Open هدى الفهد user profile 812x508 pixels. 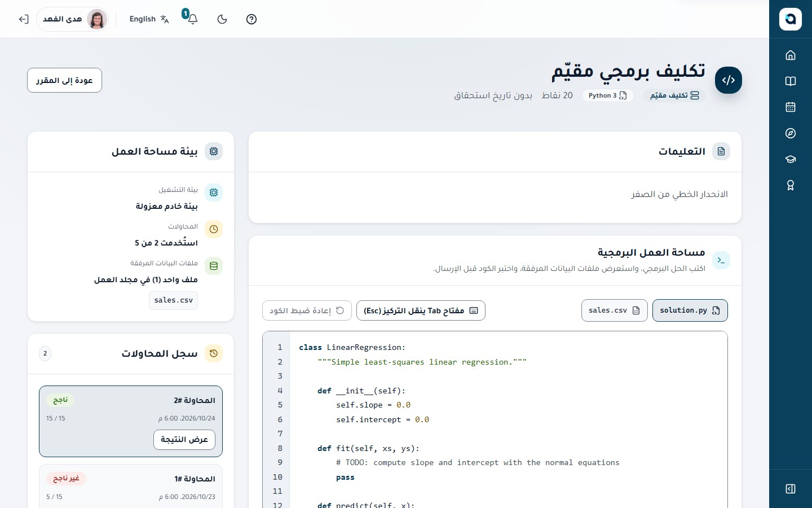click(x=73, y=19)
